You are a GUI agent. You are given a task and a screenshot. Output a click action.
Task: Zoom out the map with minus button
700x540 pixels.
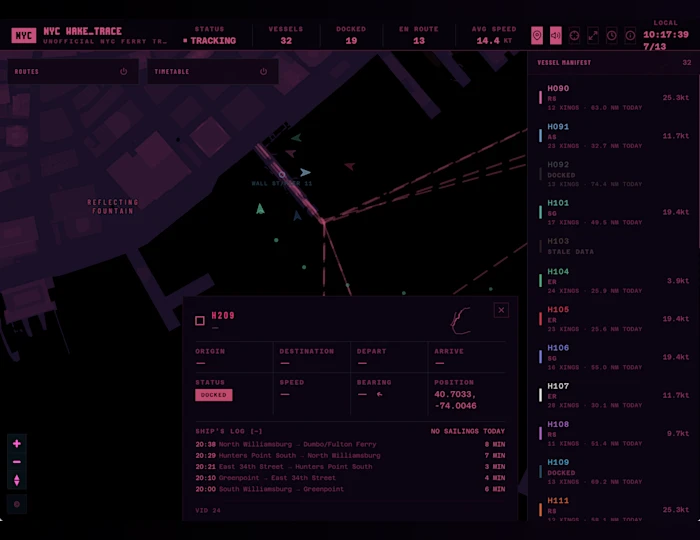tap(17, 462)
